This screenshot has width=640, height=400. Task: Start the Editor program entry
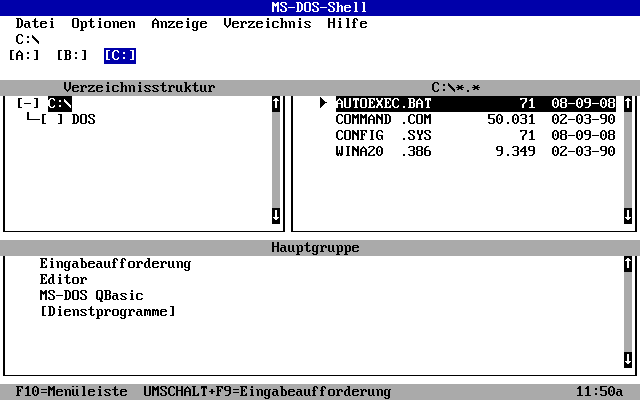click(63, 280)
